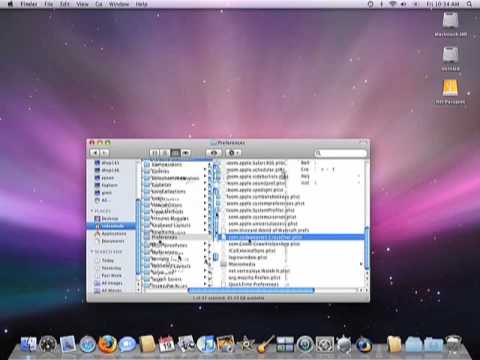
Task: Open the Window menu
Action: click(119, 4)
